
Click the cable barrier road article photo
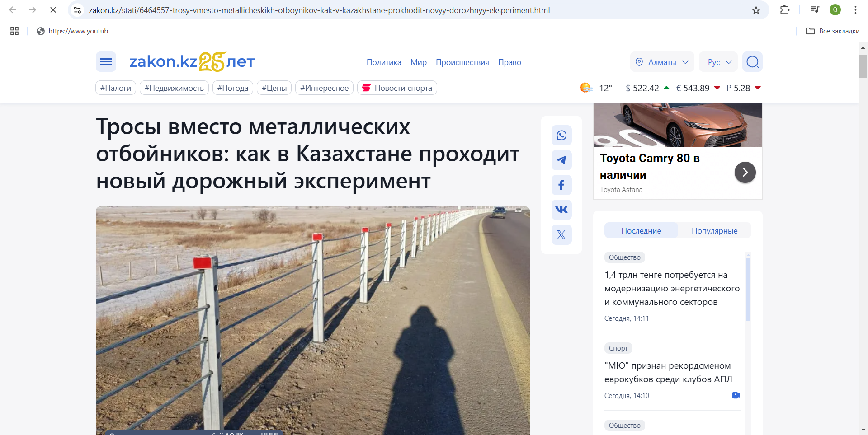coord(313,321)
